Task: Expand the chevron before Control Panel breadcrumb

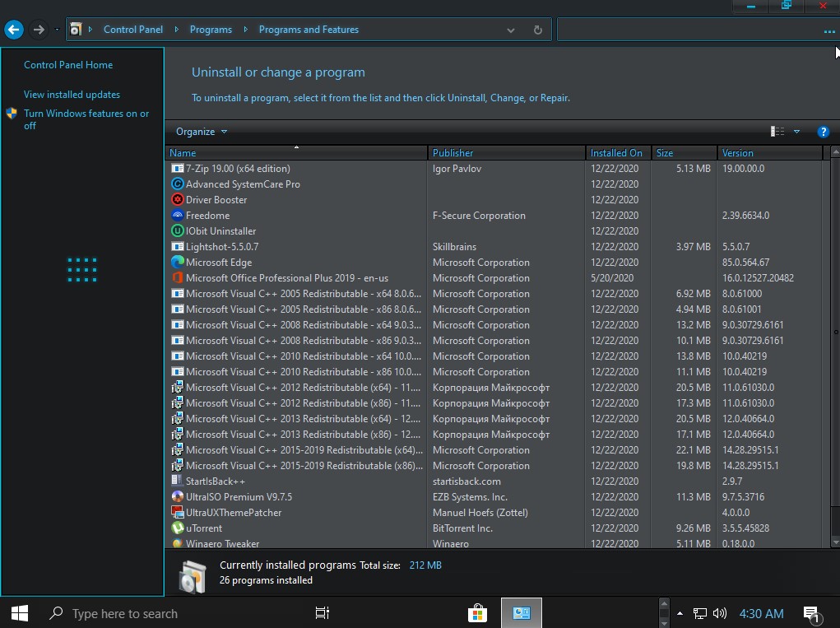Action: (x=90, y=30)
